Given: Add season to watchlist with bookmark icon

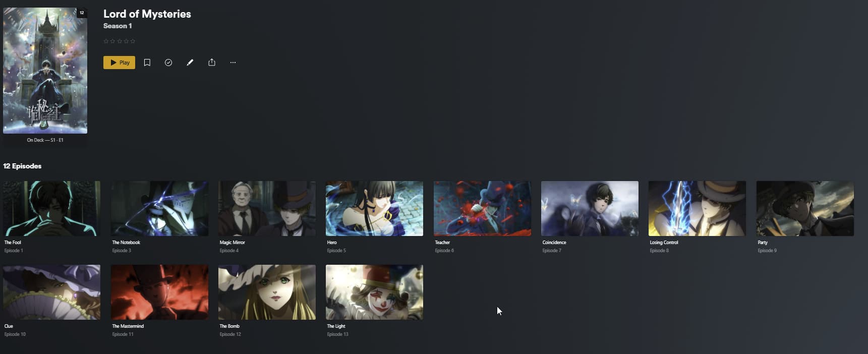Looking at the screenshot, I should tap(147, 63).
